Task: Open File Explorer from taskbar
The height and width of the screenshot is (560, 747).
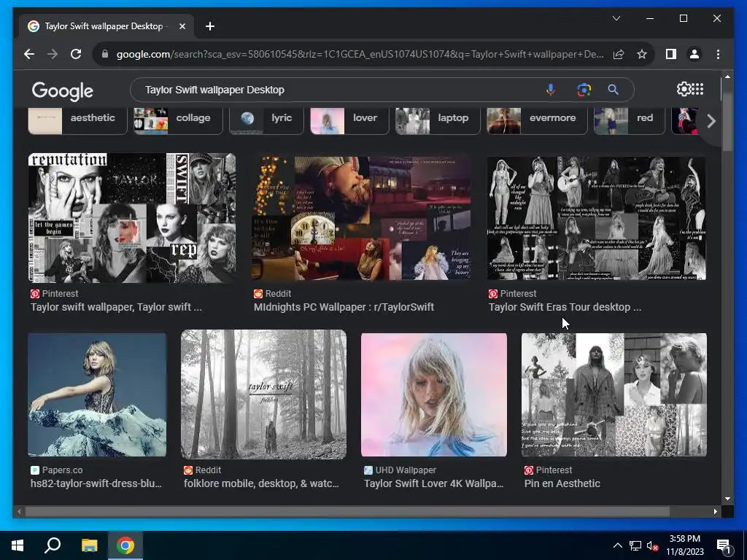Action: tap(89, 545)
